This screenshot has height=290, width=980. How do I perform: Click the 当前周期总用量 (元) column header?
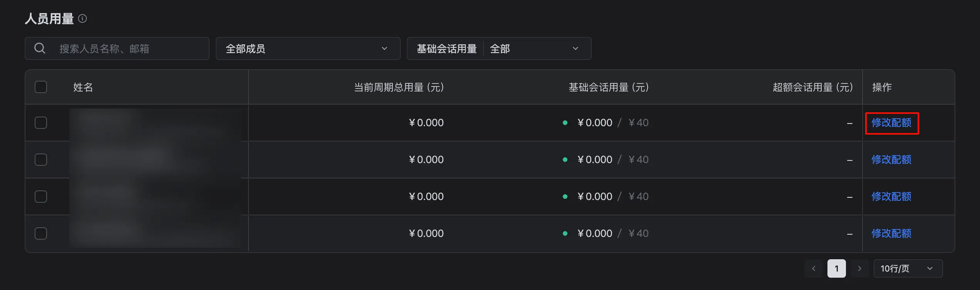point(399,87)
